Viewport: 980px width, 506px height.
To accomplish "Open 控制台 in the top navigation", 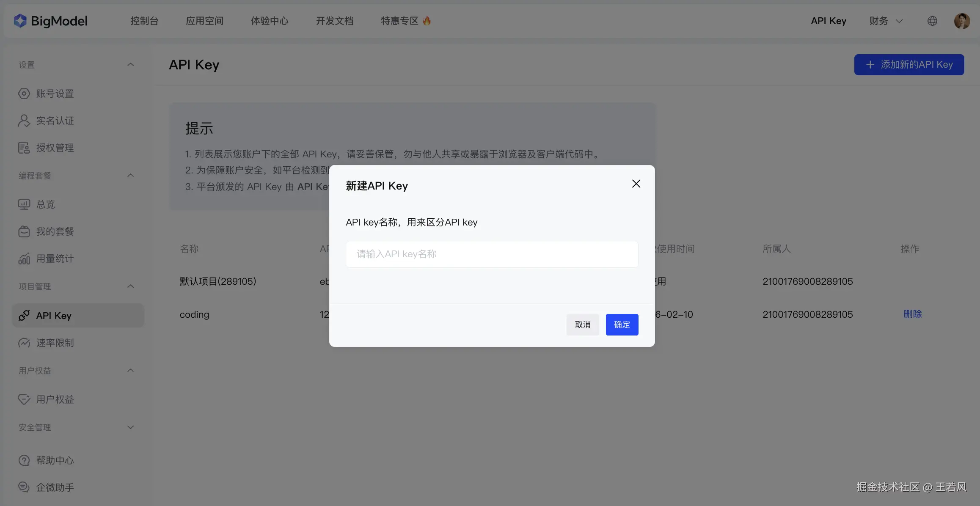I will (x=144, y=21).
